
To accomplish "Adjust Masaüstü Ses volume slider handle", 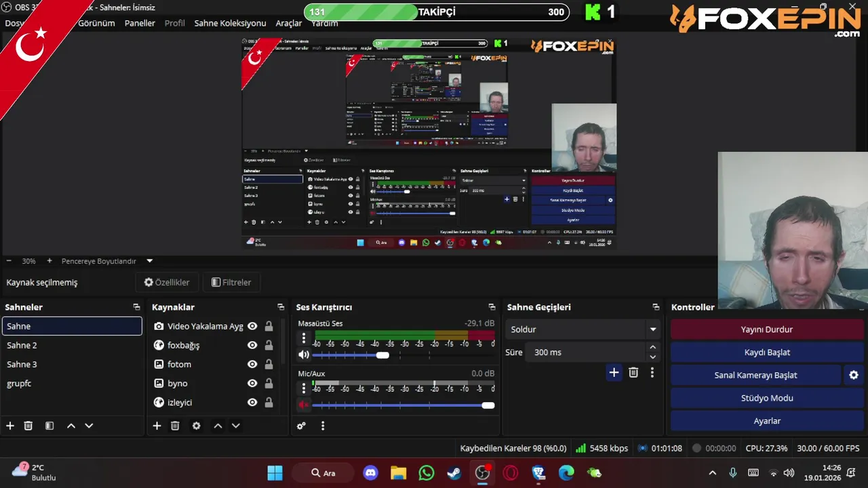I will [383, 355].
